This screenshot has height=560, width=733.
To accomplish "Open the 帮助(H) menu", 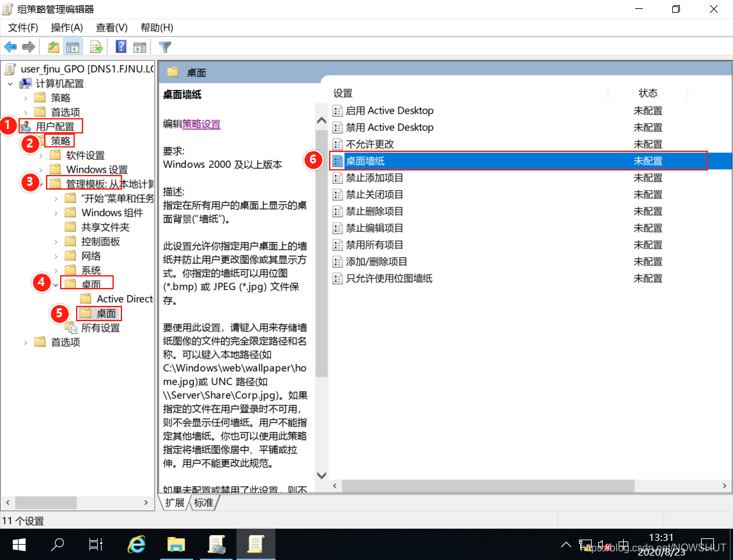I will (157, 27).
